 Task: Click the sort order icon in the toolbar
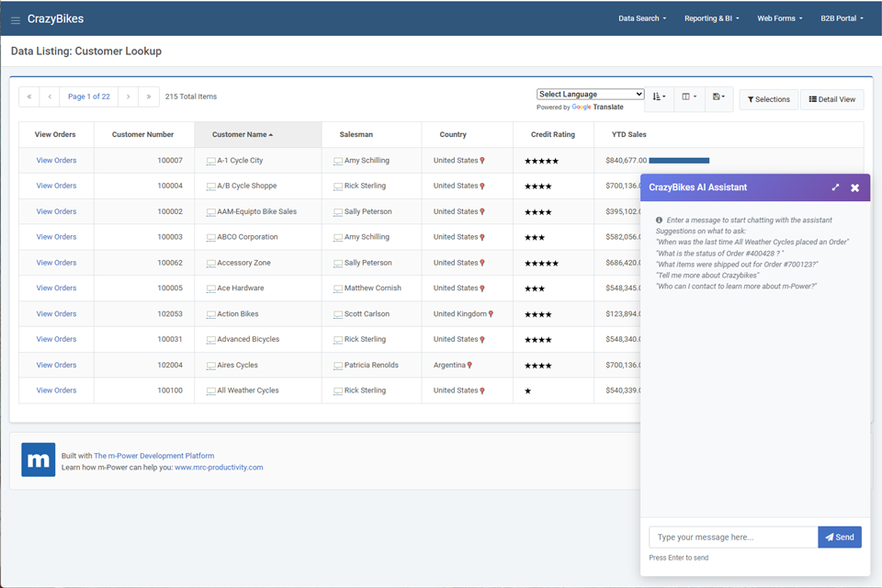[658, 97]
